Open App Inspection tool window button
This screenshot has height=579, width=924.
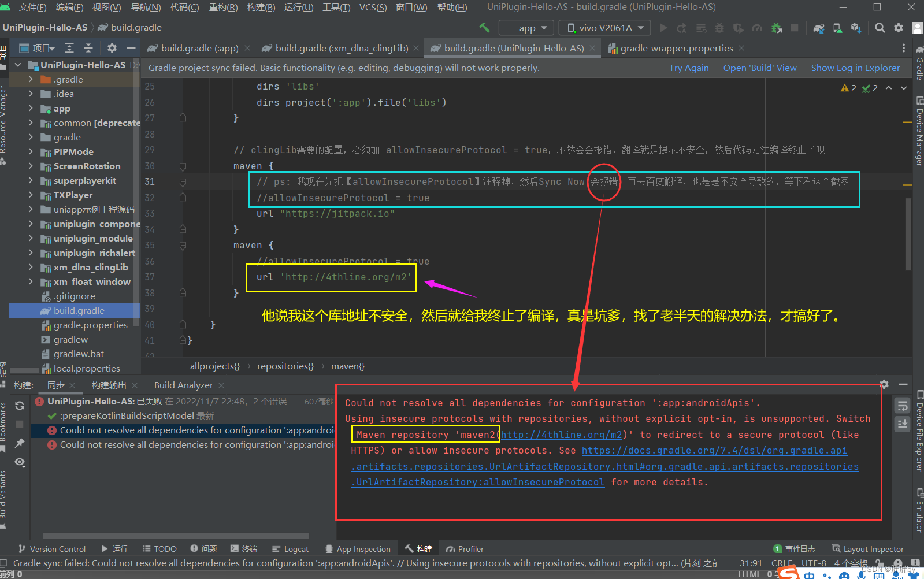358,549
